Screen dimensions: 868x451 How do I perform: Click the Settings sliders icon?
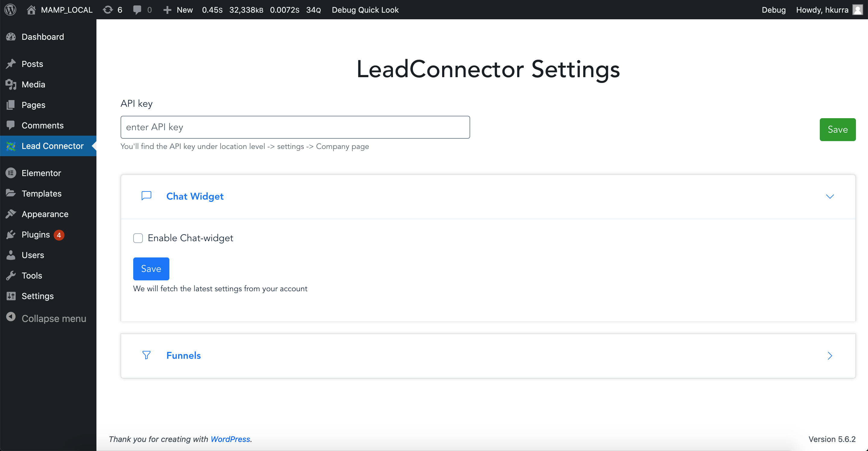pyautogui.click(x=11, y=296)
